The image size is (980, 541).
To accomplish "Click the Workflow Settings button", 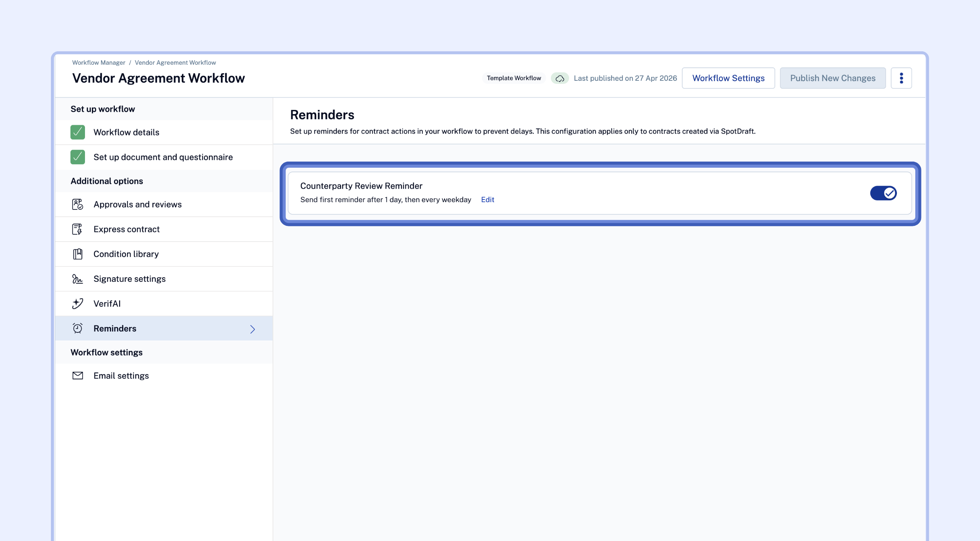I will click(728, 78).
